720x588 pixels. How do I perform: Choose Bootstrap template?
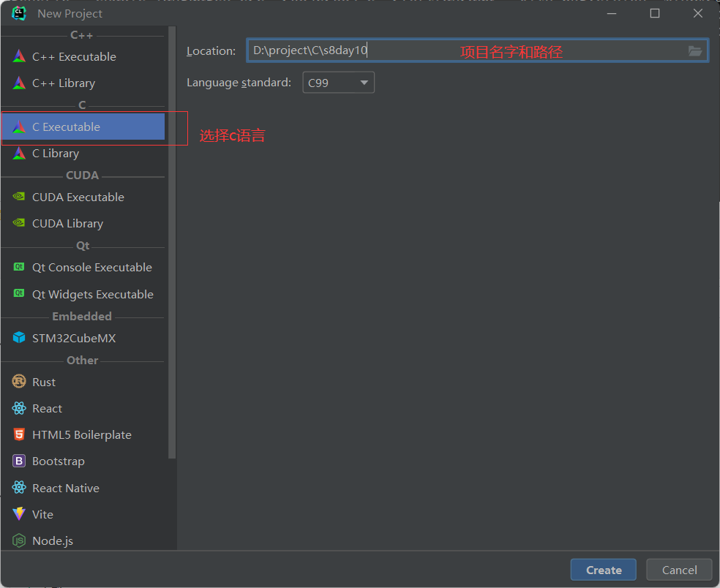(83, 461)
